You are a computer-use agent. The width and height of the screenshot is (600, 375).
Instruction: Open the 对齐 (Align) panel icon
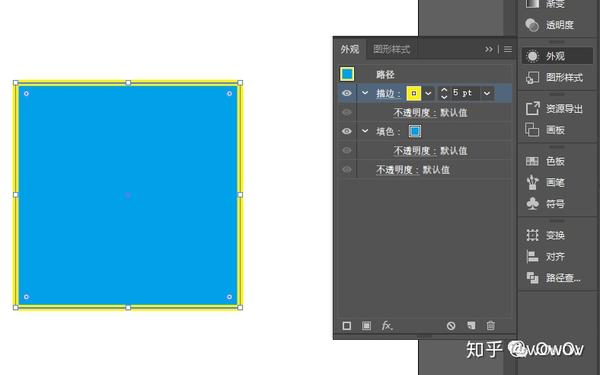click(532, 256)
